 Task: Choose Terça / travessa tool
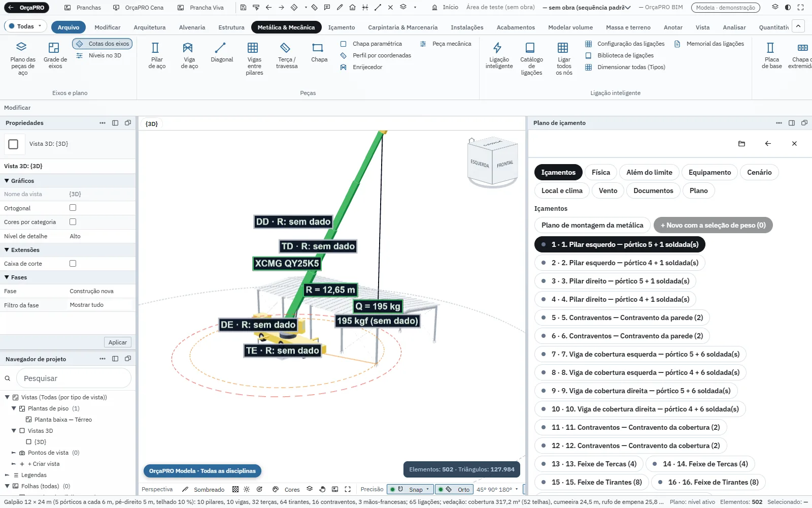287,56
